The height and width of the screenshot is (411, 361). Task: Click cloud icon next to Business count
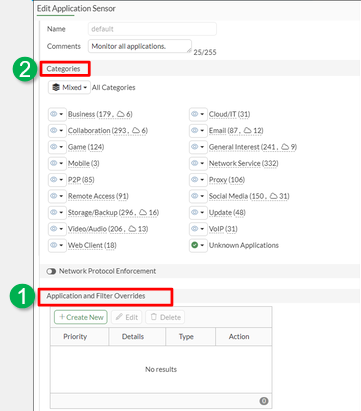[121, 114]
